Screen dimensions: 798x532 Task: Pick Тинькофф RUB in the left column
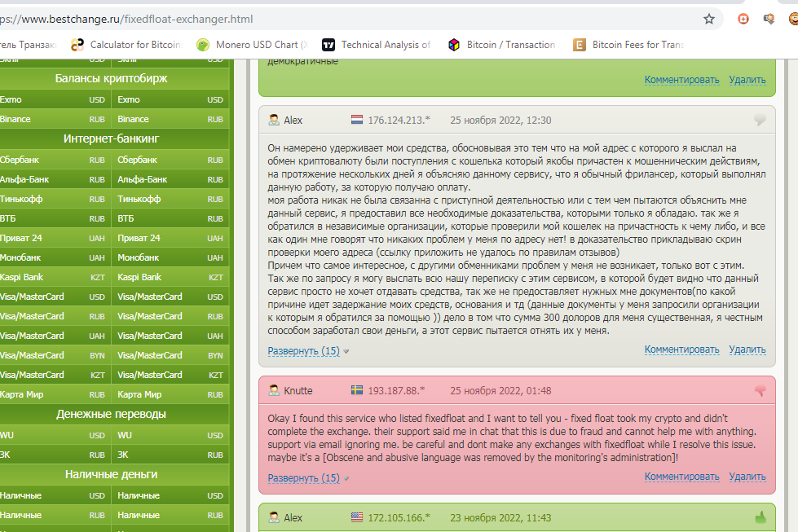coord(55,199)
